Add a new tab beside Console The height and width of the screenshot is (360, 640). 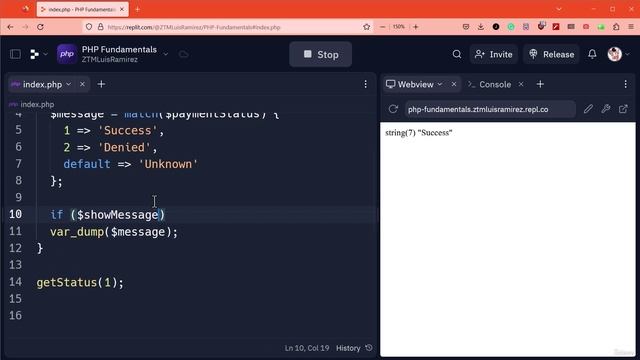coord(540,84)
